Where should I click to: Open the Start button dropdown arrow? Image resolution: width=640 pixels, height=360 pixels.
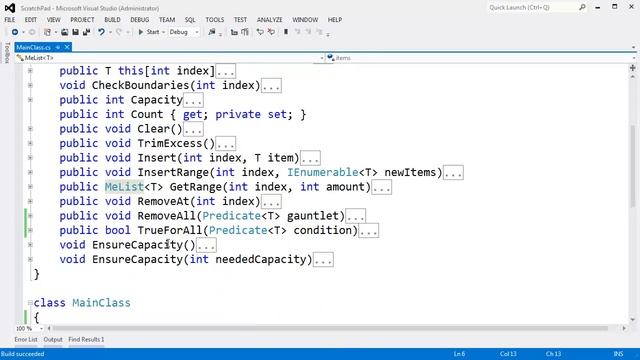(163, 32)
